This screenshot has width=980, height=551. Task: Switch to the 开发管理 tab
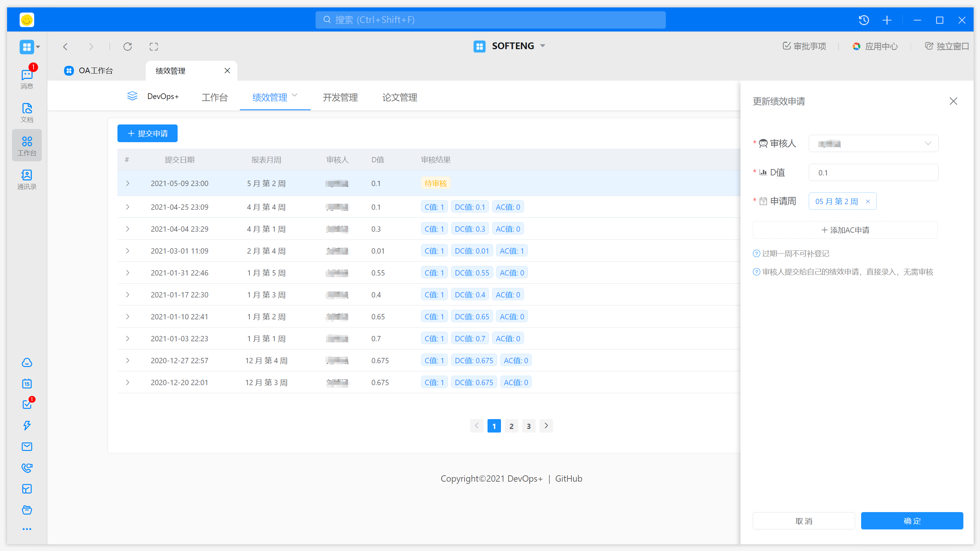tap(340, 97)
